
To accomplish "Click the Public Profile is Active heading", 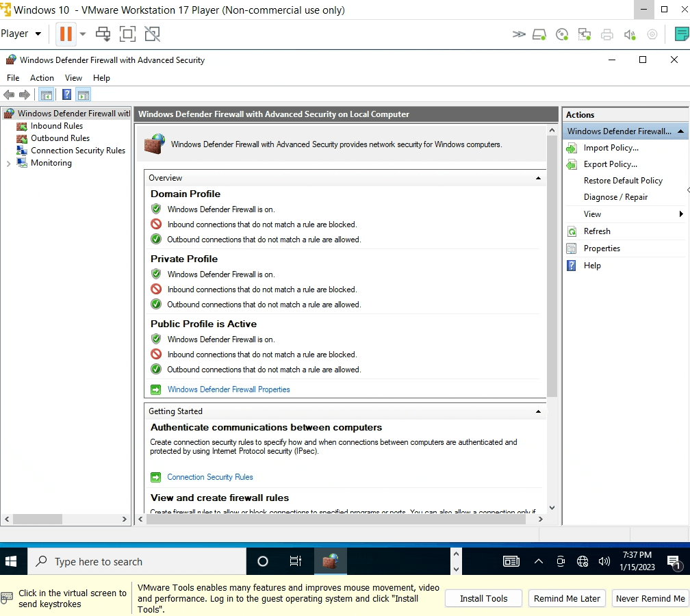I will (x=203, y=324).
